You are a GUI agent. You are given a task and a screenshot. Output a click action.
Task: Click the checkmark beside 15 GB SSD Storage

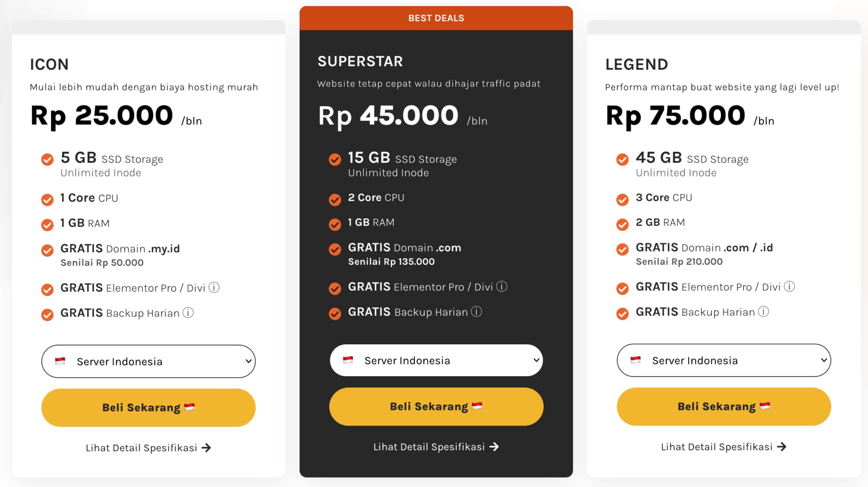click(335, 160)
